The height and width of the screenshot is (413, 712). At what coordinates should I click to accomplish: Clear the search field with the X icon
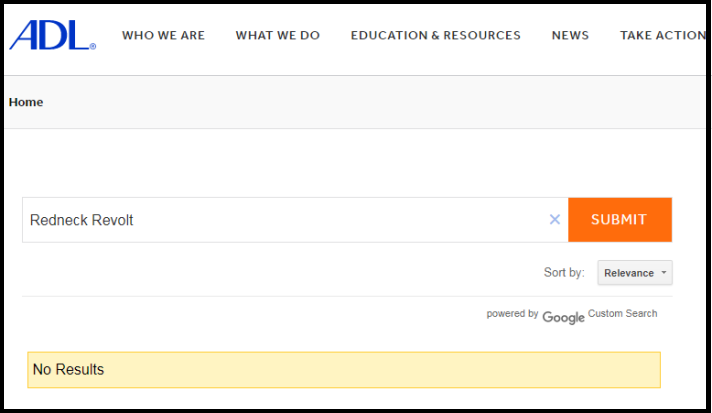(554, 220)
